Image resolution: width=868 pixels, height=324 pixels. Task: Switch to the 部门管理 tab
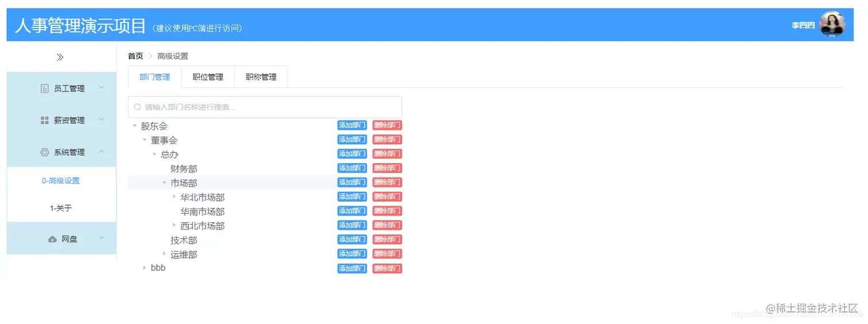pos(155,77)
